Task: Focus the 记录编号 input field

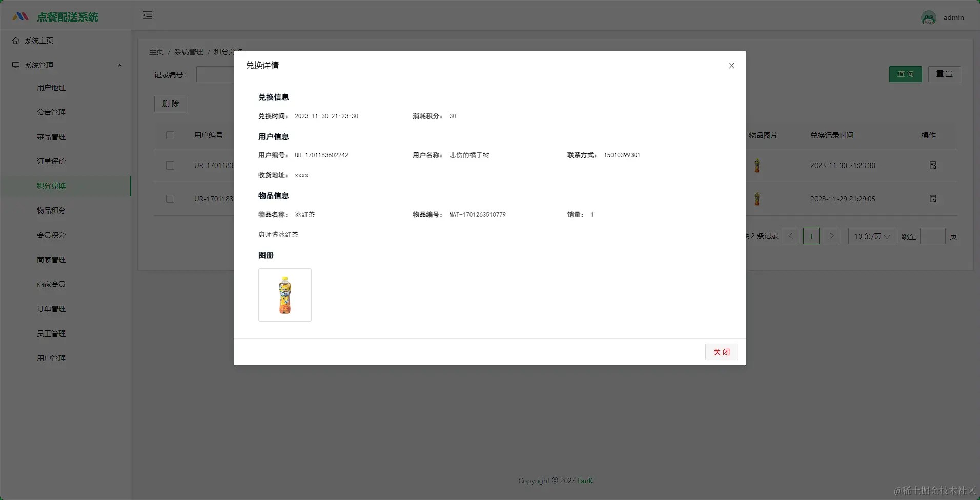Action: (x=215, y=75)
